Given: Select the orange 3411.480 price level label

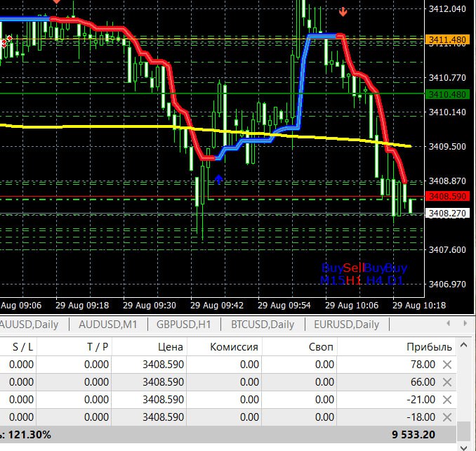Looking at the screenshot, I should pyautogui.click(x=447, y=39).
